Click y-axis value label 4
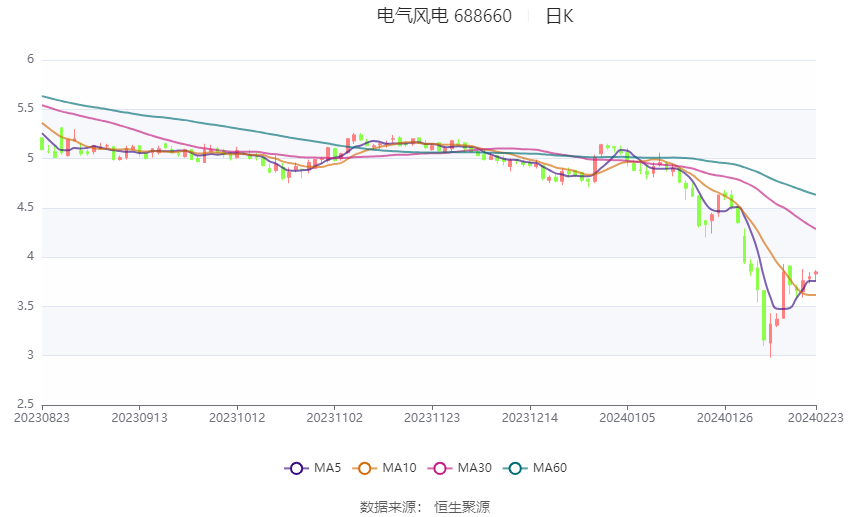This screenshot has height=517, width=850. [x=30, y=256]
